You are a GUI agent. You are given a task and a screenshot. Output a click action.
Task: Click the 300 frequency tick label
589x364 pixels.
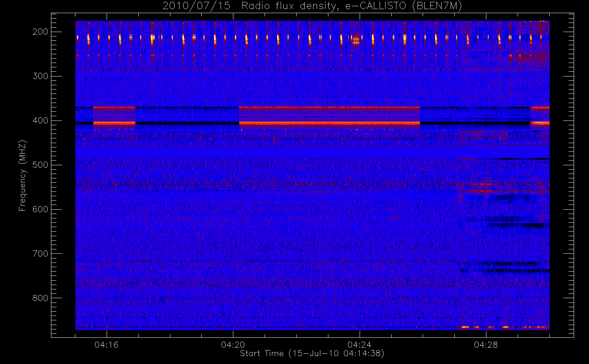(x=40, y=76)
